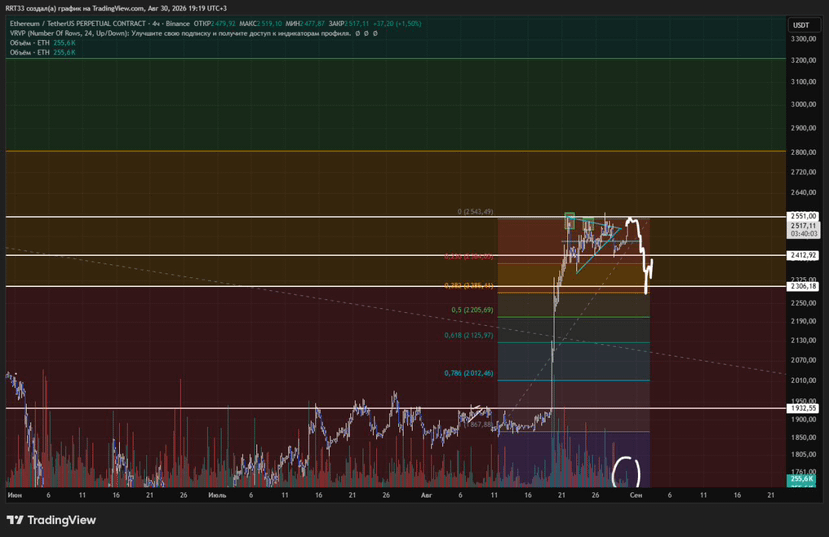Click the 2551,00 horizontal line price tag
Image resolution: width=829 pixels, height=537 pixels.
(x=804, y=216)
